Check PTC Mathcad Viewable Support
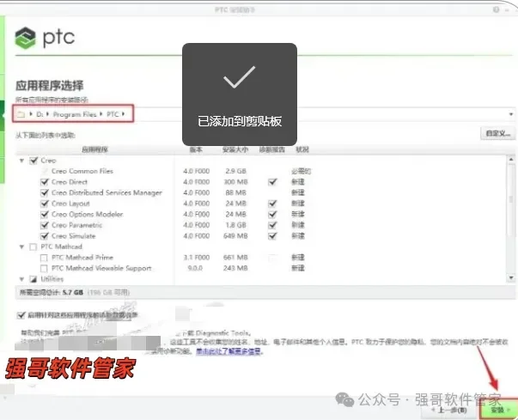 pyautogui.click(x=44, y=268)
